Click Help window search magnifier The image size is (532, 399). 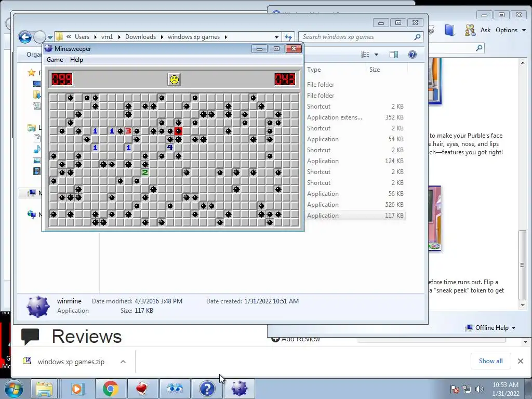click(x=479, y=48)
